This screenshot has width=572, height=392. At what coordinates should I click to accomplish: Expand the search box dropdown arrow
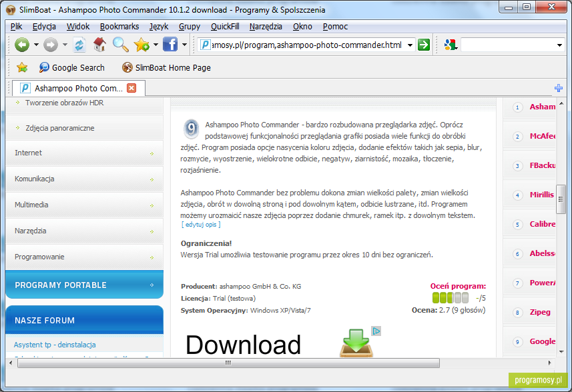coord(559,45)
